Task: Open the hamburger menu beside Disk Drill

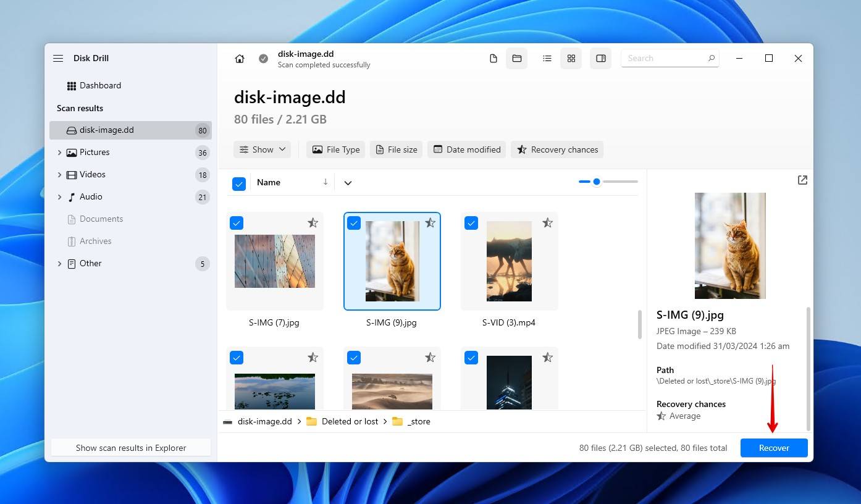Action: coord(58,58)
